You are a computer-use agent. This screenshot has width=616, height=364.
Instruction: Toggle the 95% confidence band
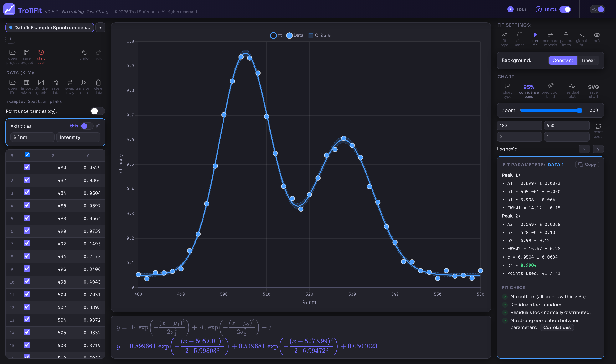coord(529,87)
